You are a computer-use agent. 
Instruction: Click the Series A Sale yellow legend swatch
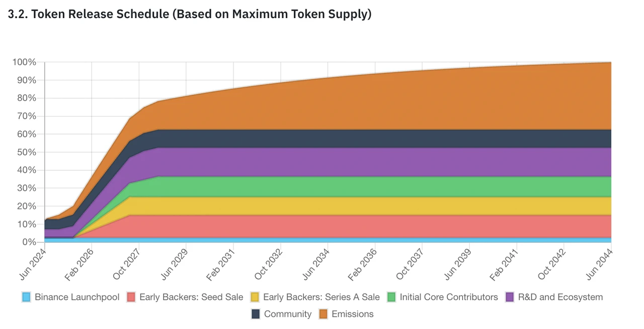click(255, 297)
